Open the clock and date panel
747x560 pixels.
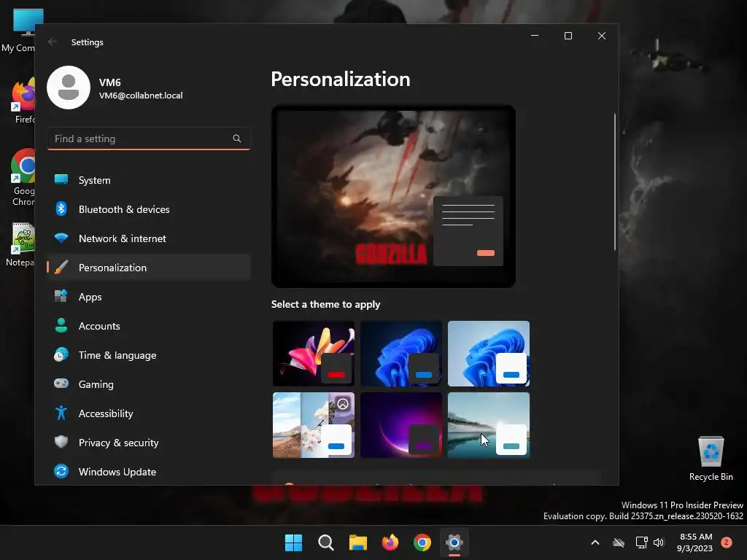[x=695, y=542]
